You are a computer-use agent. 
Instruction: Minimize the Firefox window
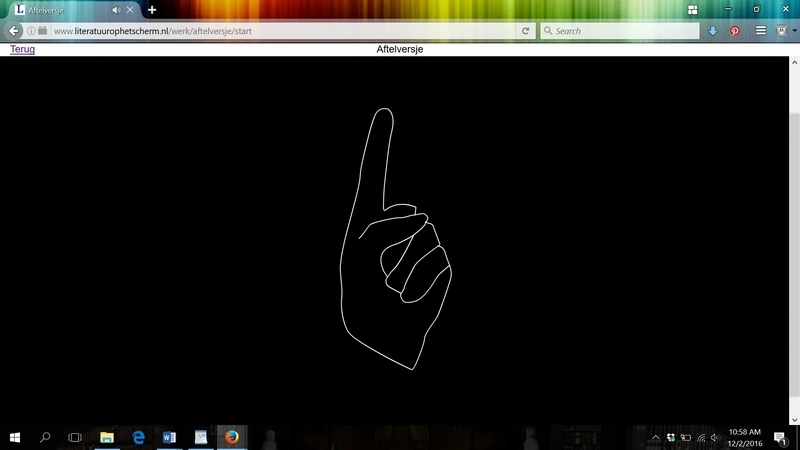[728, 9]
